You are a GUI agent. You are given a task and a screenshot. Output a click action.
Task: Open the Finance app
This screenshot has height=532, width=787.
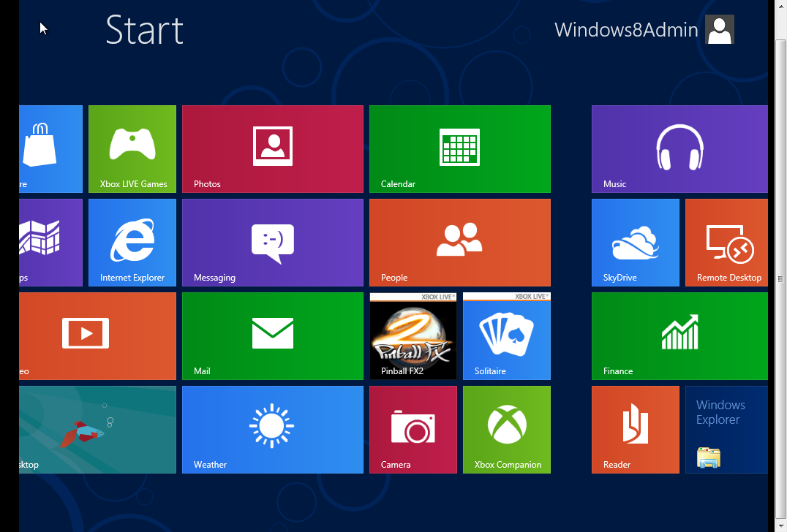pos(679,336)
